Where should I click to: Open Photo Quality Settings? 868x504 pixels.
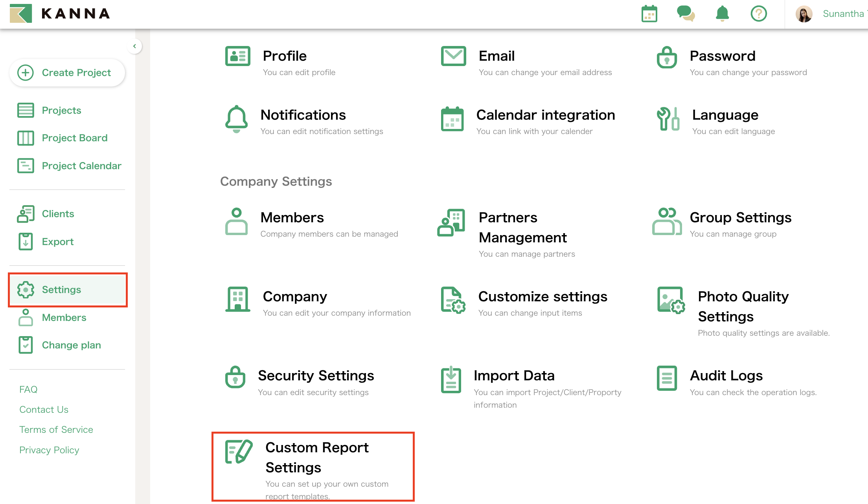(743, 306)
